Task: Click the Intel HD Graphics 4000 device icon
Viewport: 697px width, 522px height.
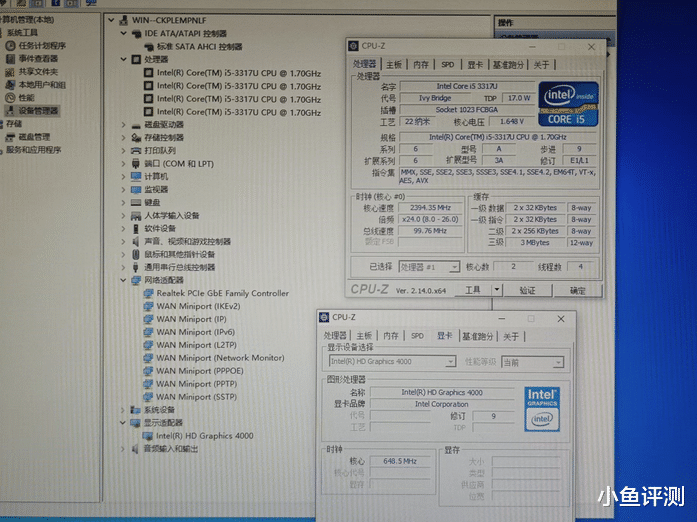Action: [x=148, y=436]
